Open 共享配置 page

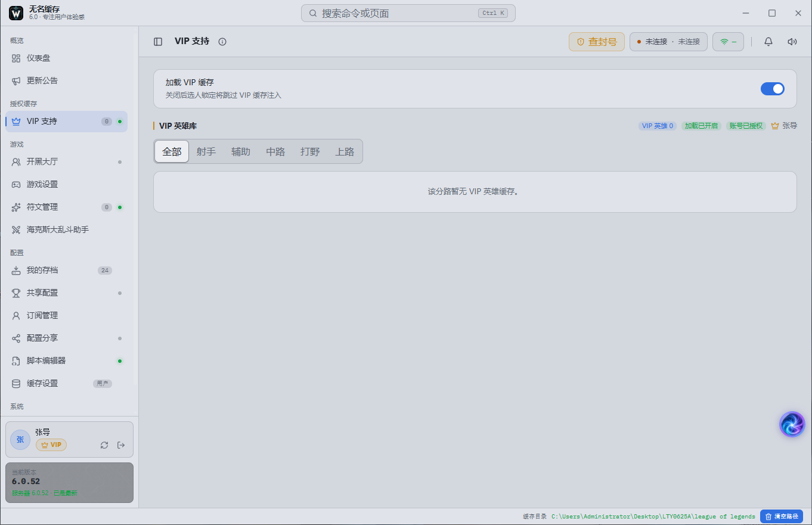click(x=66, y=293)
